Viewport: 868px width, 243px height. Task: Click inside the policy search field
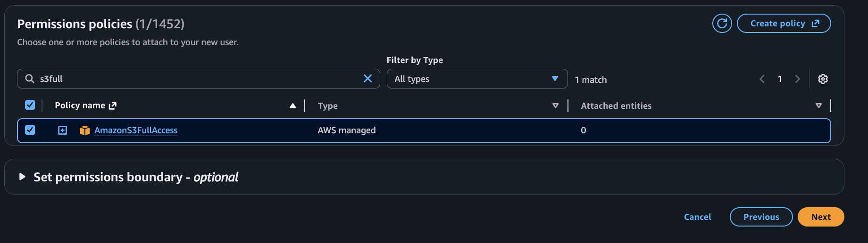pos(198,79)
